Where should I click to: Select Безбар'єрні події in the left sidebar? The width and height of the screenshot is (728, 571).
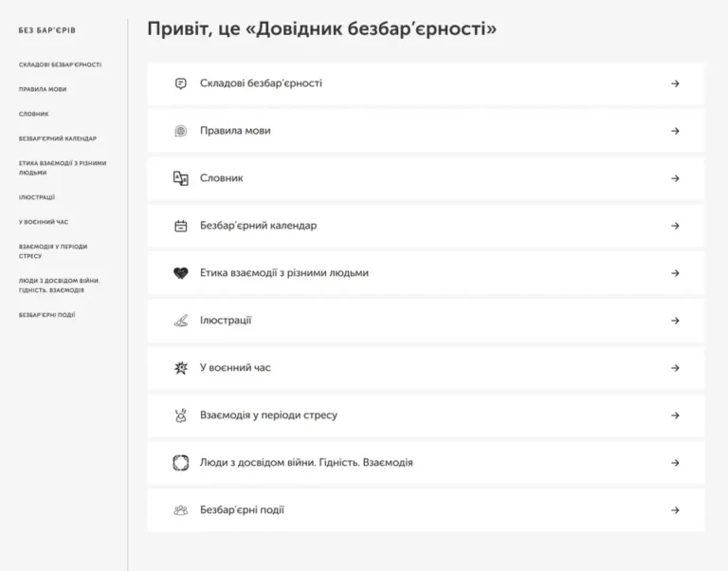[x=47, y=315]
